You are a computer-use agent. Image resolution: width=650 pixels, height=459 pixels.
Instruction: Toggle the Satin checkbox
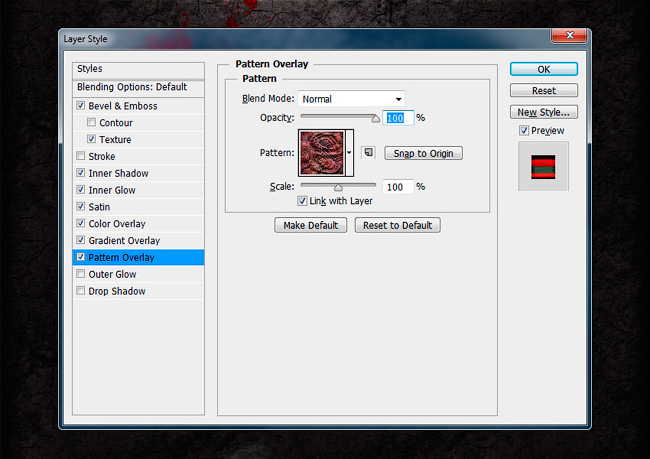81,206
